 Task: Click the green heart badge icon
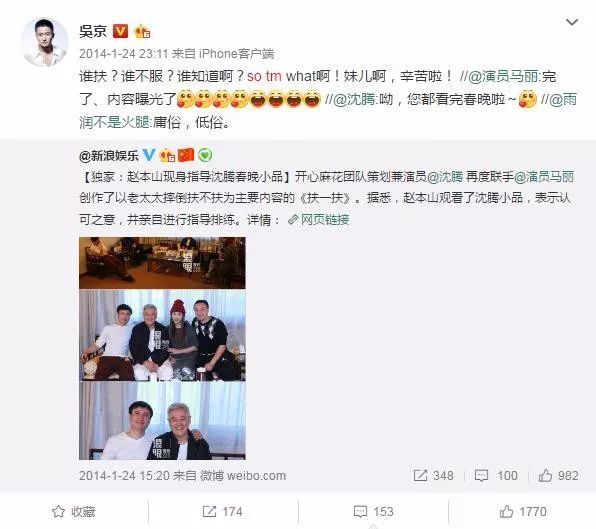click(x=205, y=155)
